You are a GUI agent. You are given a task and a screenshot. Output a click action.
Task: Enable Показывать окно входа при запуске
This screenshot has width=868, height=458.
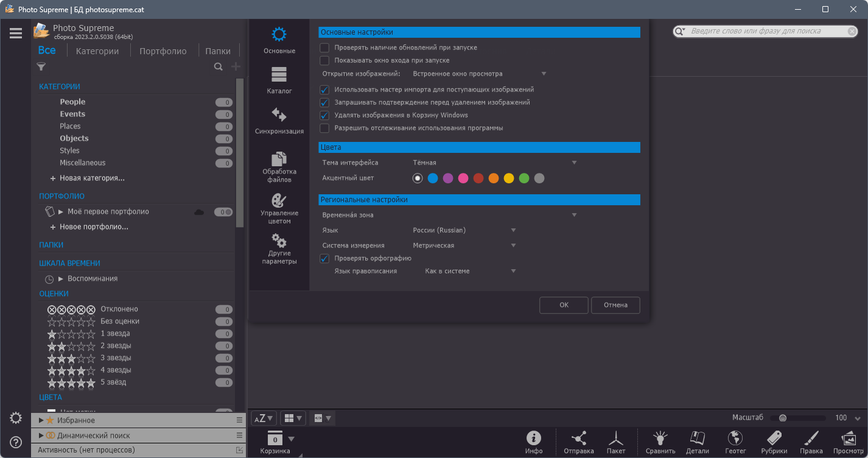(x=324, y=60)
